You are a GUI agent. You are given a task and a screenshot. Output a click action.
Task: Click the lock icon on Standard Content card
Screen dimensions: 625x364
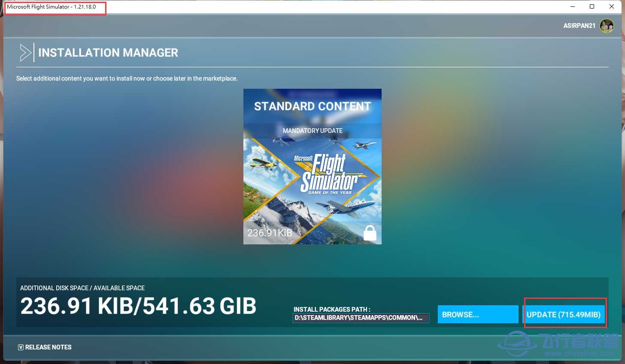(x=369, y=232)
